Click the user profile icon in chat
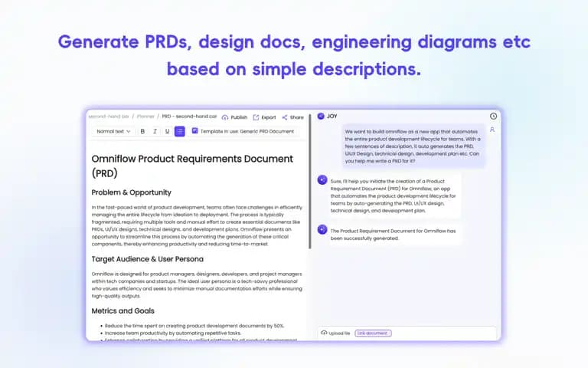 492,130
